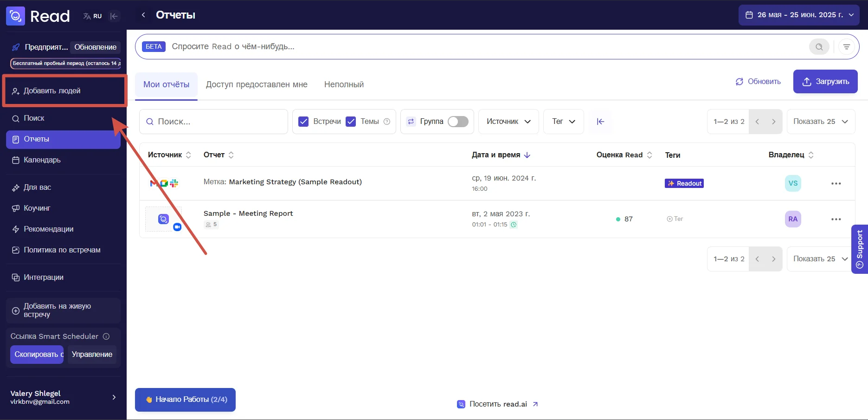The width and height of the screenshot is (868, 420).
Task: Toggle the Группа switch
Action: [x=457, y=122]
